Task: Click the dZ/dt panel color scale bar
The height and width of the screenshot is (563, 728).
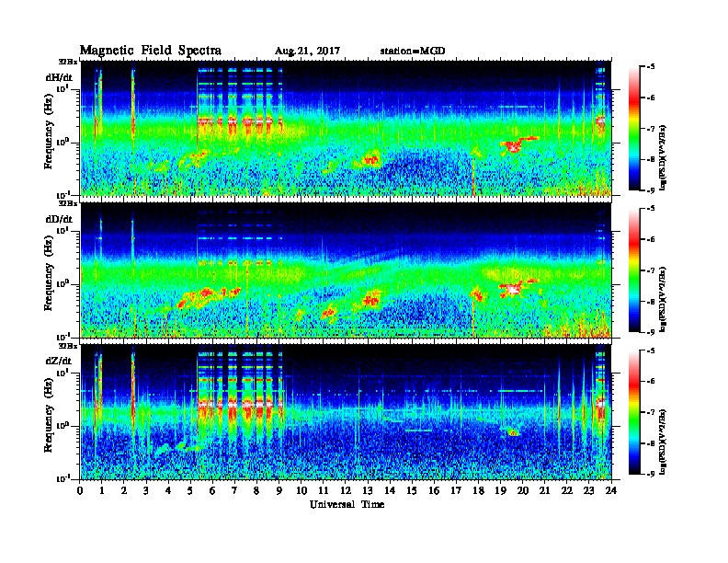Action: [x=634, y=412]
